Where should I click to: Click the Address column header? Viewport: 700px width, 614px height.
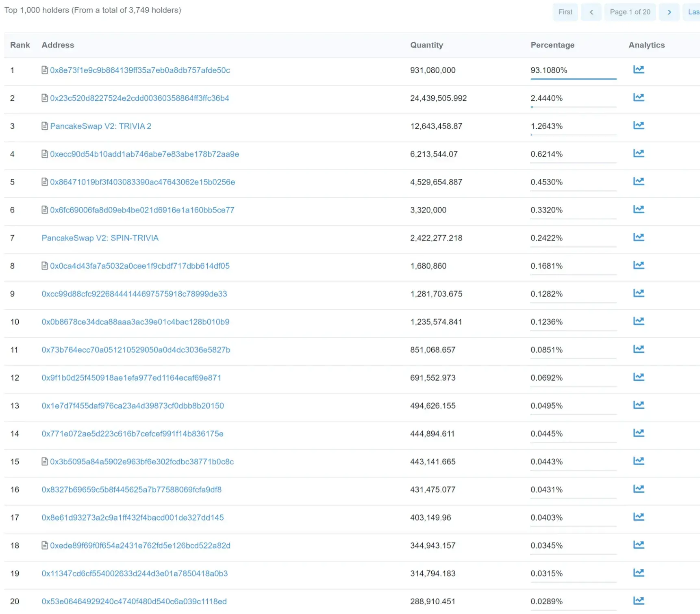[x=58, y=45]
